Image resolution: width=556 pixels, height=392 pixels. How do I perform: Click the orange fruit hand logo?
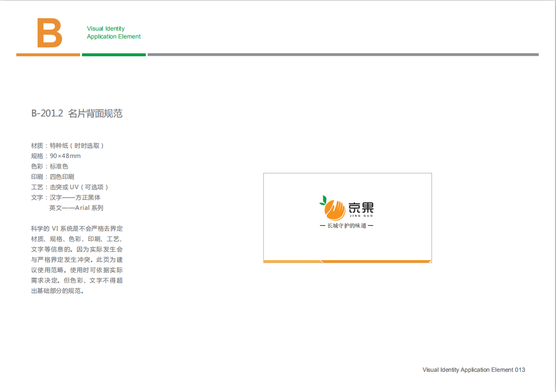coord(335,210)
